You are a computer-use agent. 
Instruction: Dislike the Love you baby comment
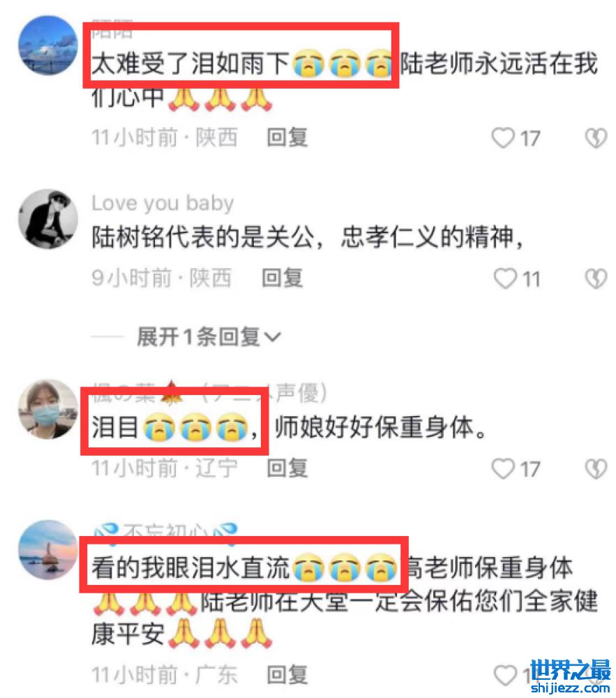pos(596,279)
